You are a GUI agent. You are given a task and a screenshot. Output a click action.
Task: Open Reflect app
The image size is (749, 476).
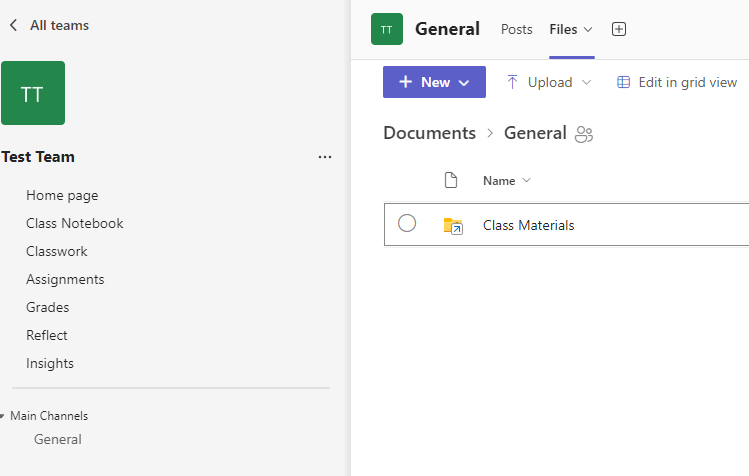click(x=46, y=335)
